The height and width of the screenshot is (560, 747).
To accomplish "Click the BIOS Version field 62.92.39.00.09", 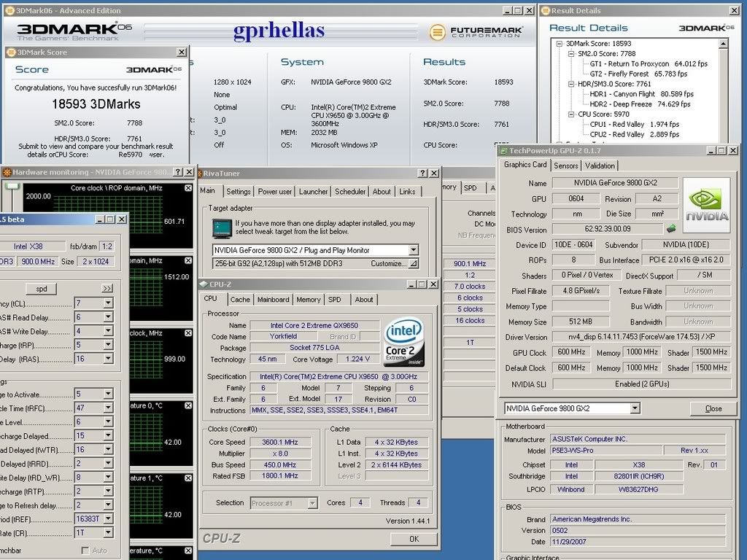I will click(608, 229).
